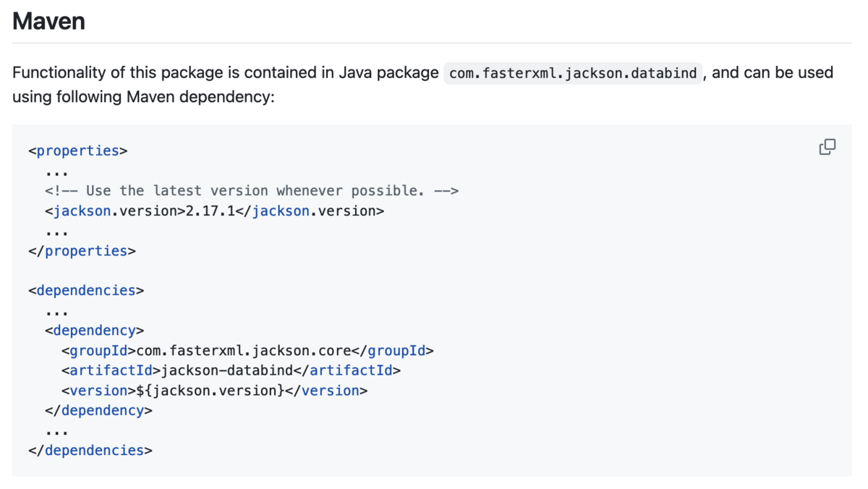Click the com.fasterxml.jackson.databind inline code
The height and width of the screenshot is (489, 868).
point(573,73)
